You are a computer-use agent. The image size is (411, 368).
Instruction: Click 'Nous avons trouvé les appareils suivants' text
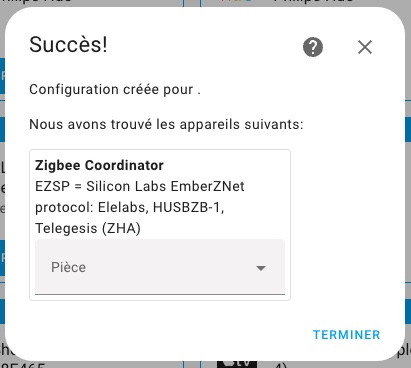[166, 124]
